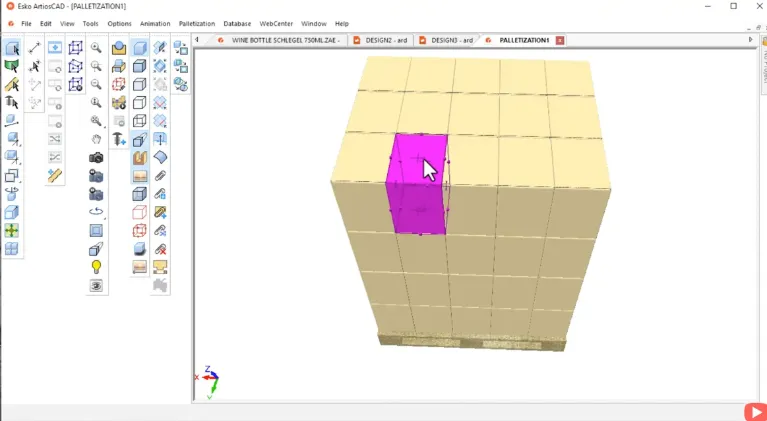Toggle the red wireframe cube display
The image size is (767, 421).
(140, 212)
